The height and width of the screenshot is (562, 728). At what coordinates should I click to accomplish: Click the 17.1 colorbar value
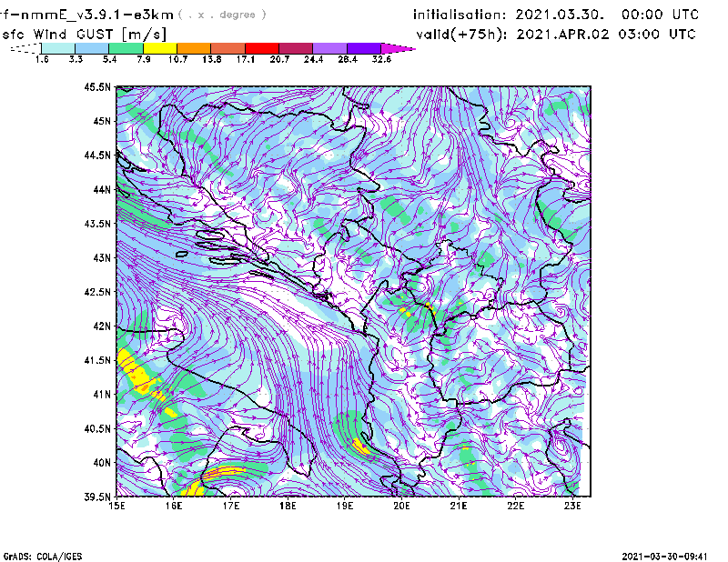(246, 59)
